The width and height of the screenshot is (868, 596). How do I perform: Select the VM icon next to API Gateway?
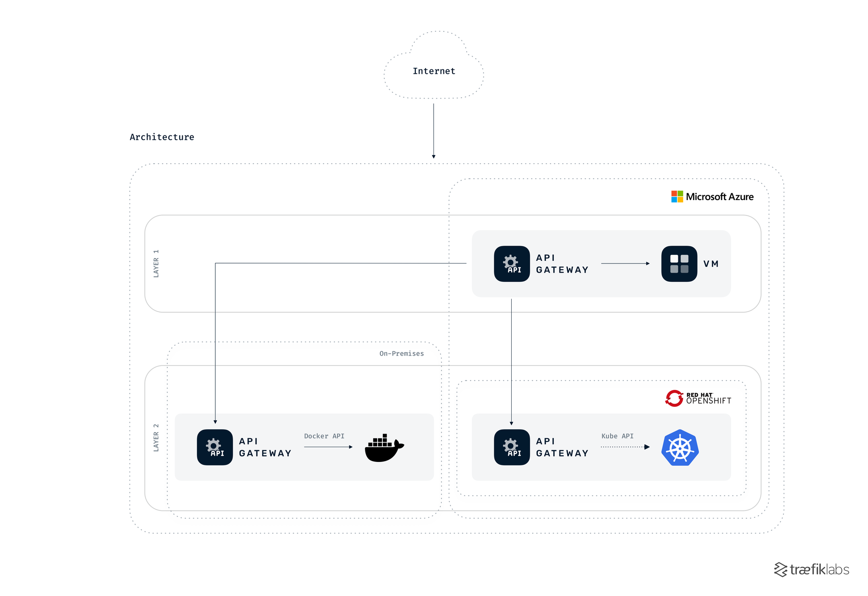[678, 263]
